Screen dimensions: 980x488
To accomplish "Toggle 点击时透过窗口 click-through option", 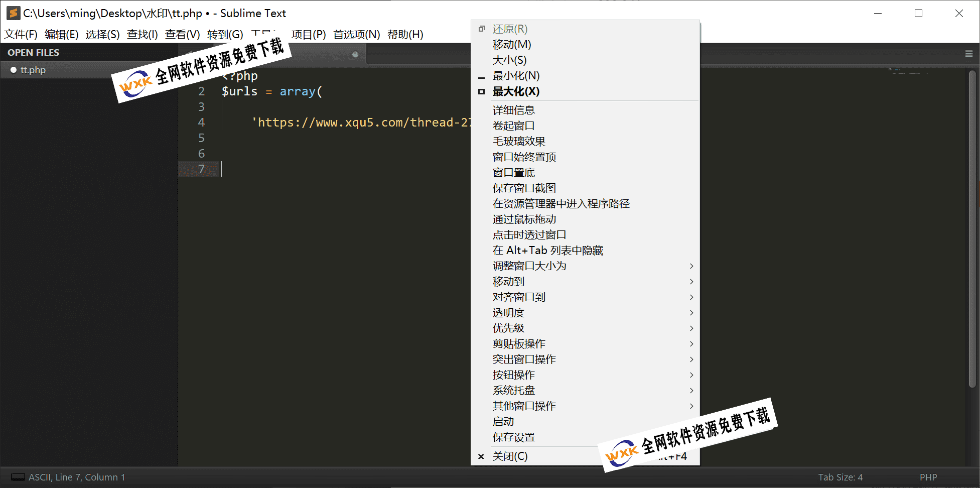I will click(x=529, y=235).
